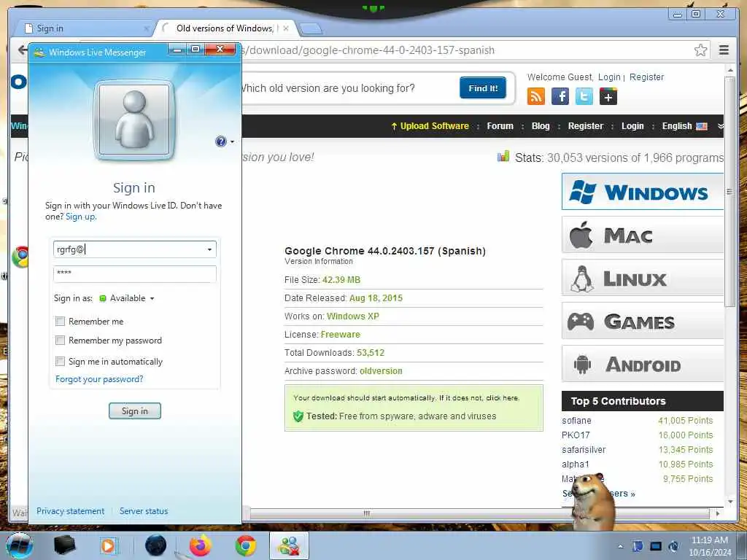Go back with browser back arrow
The image size is (747, 560).
pos(22,50)
